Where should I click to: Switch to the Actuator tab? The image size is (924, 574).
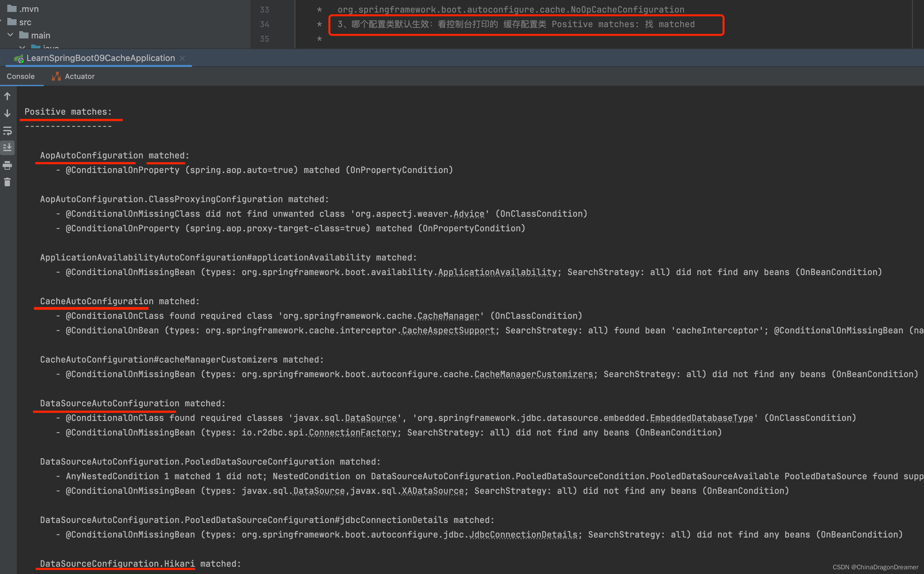coord(73,76)
